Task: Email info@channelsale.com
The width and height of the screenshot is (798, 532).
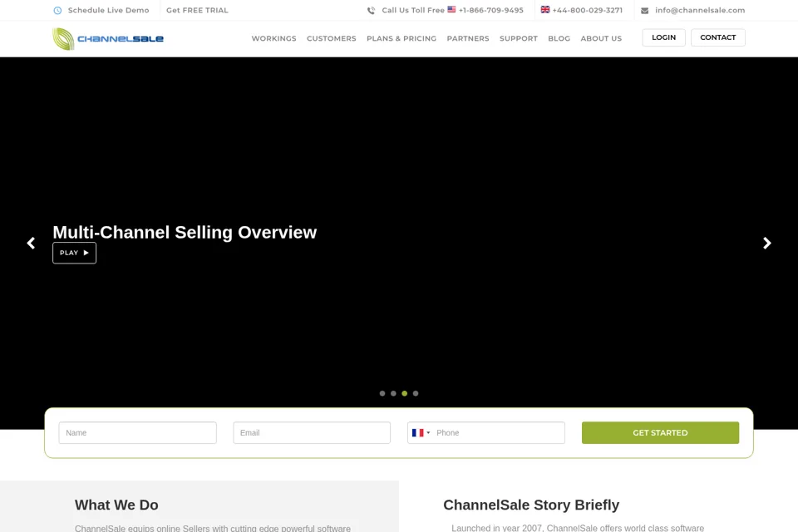Action: pos(700,10)
